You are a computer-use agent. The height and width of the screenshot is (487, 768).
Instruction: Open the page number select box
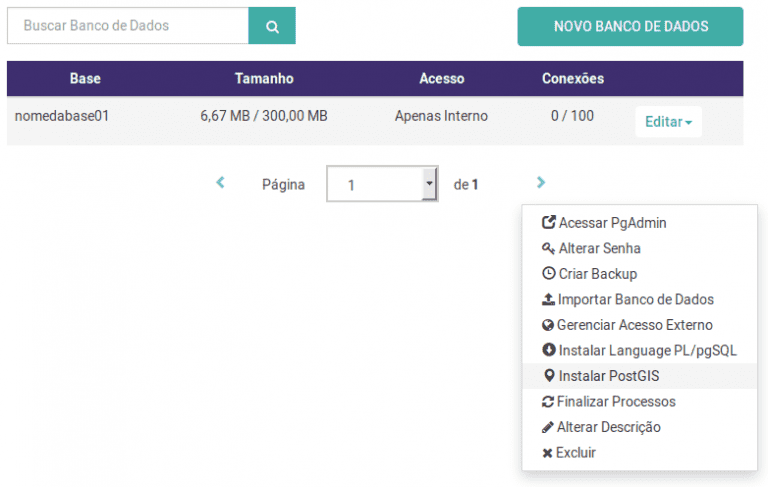tap(382, 184)
